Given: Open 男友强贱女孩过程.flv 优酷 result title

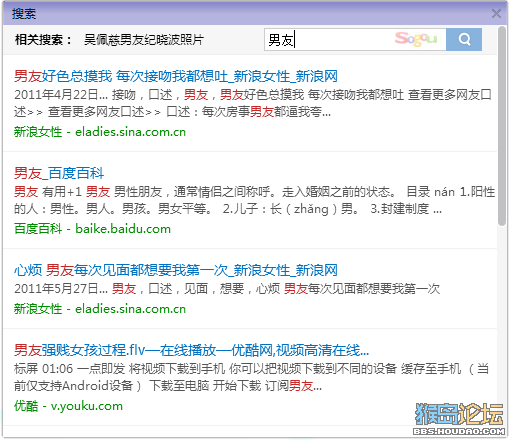Looking at the screenshot, I should tap(191, 350).
